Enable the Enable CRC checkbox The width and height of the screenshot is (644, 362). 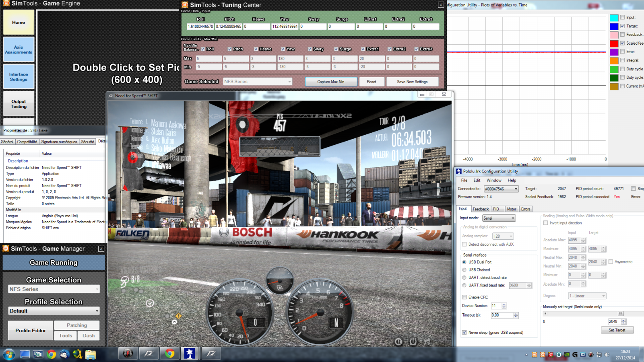click(464, 297)
